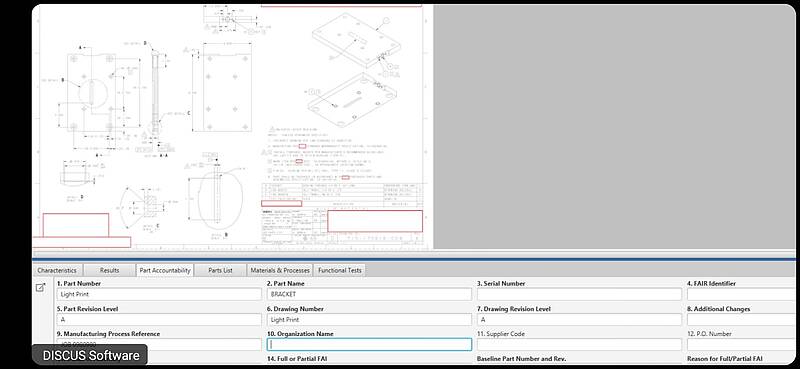
Task: Switch to the Characteristics tab
Action: click(x=57, y=270)
